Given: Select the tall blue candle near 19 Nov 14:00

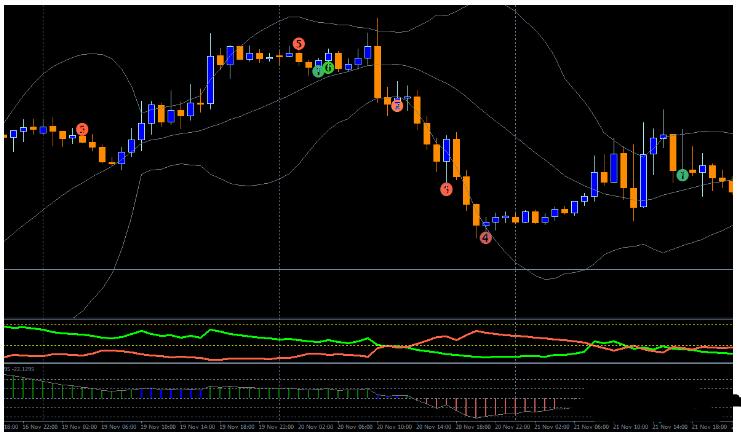Looking at the screenshot, I should tap(210, 80).
